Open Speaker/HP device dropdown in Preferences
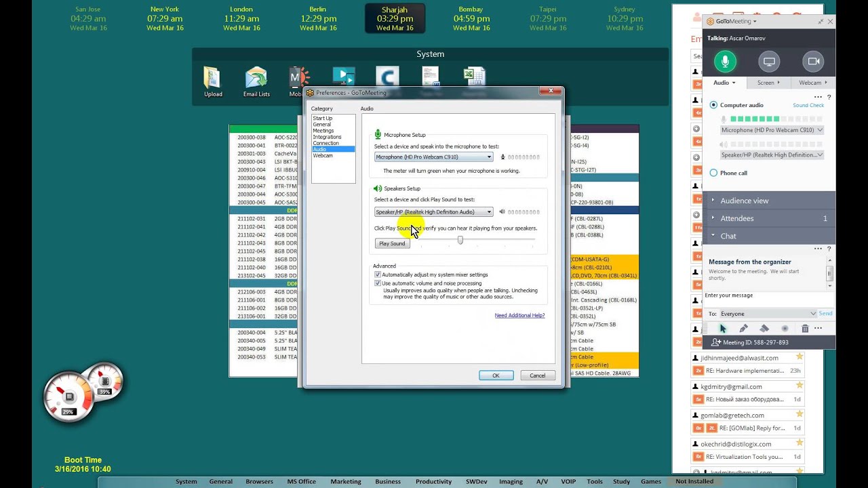Image resolution: width=868 pixels, height=488 pixels. pyautogui.click(x=433, y=211)
